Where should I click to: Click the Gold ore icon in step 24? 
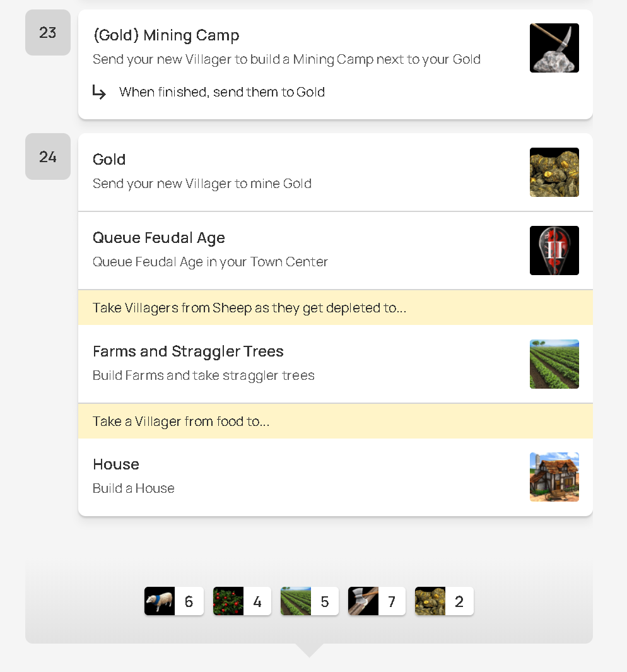coord(554,172)
